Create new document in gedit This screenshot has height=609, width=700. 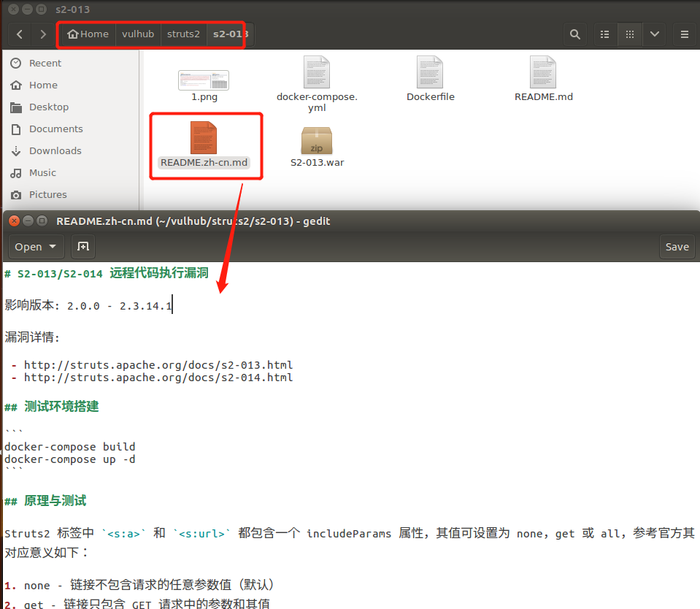83,247
